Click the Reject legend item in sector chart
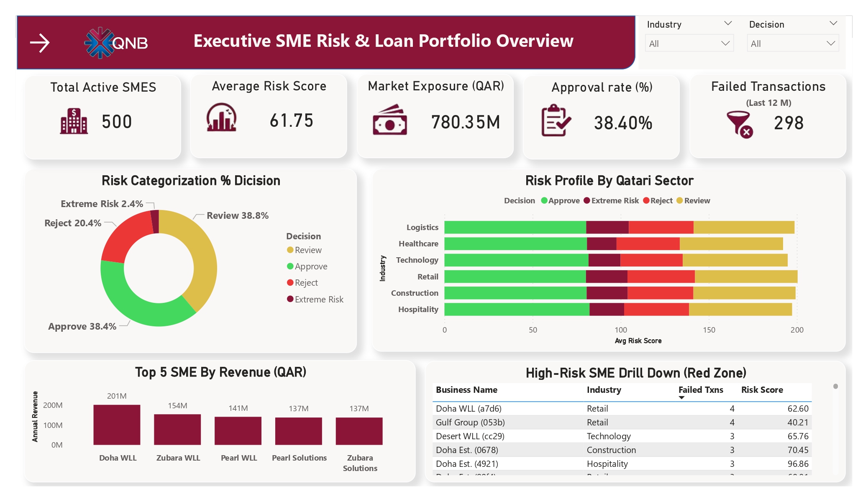The image size is (868, 502). click(x=658, y=201)
